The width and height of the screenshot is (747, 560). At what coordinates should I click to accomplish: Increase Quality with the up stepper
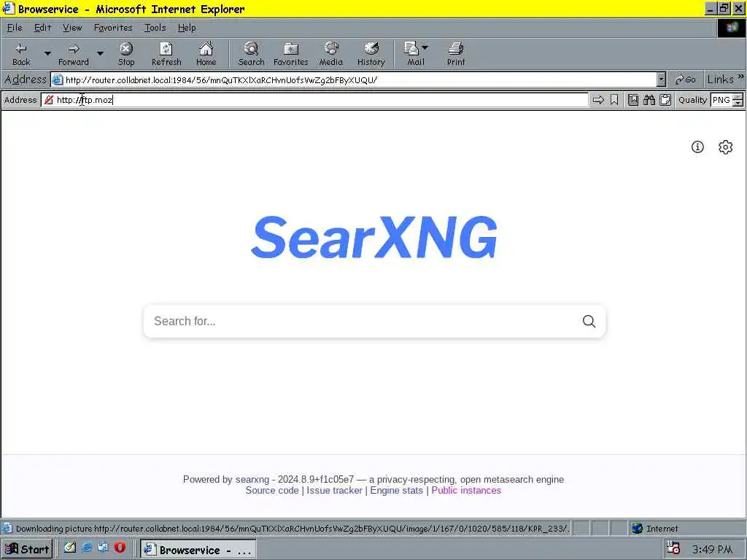point(738,97)
